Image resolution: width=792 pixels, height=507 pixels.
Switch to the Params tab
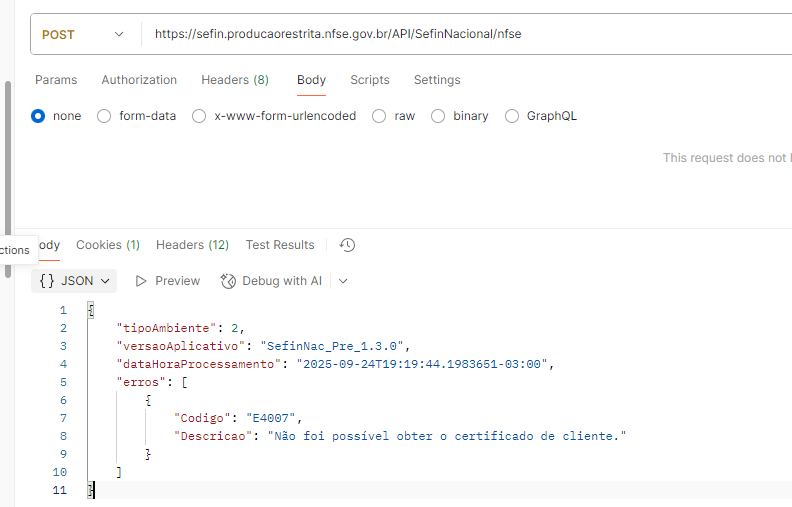pyautogui.click(x=56, y=80)
